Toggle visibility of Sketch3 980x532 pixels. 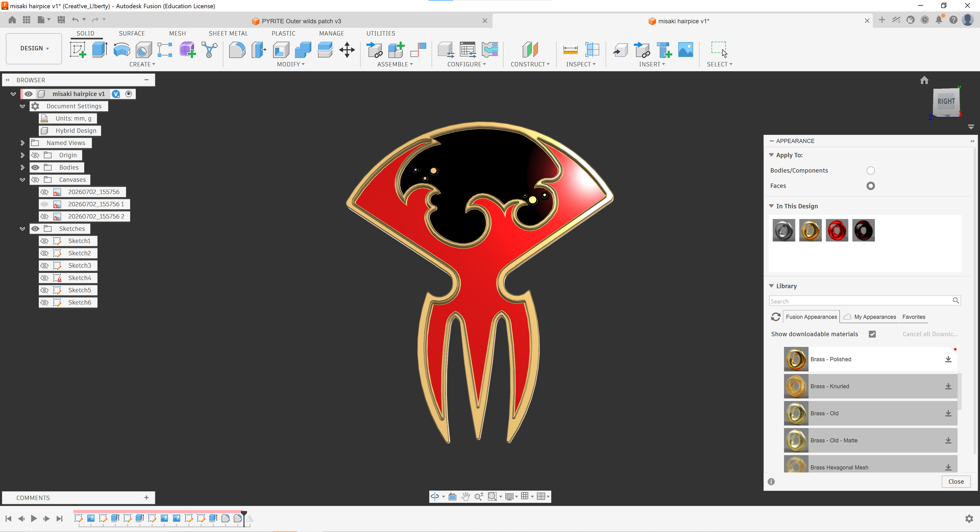45,265
